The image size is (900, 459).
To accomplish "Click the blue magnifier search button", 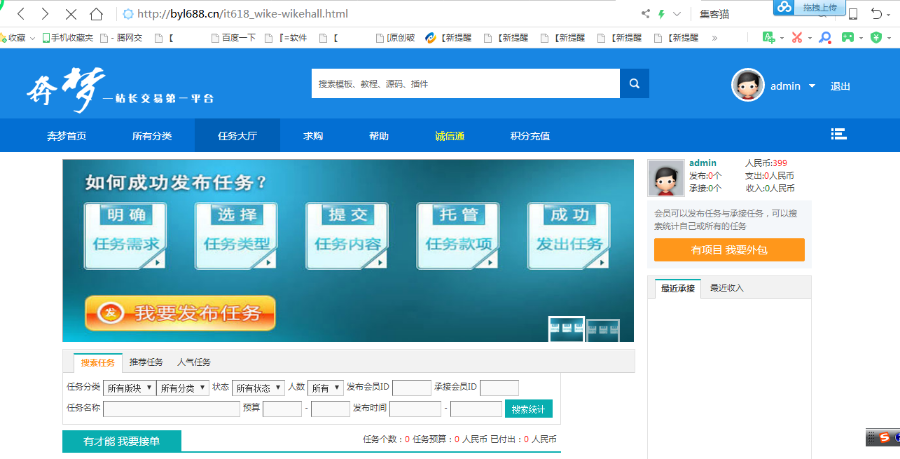I will pos(634,84).
